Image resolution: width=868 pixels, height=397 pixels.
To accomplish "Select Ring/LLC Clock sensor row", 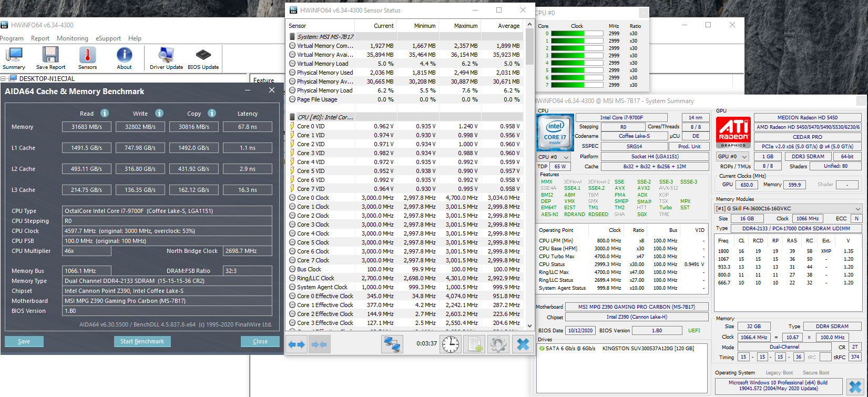I will coord(405,278).
